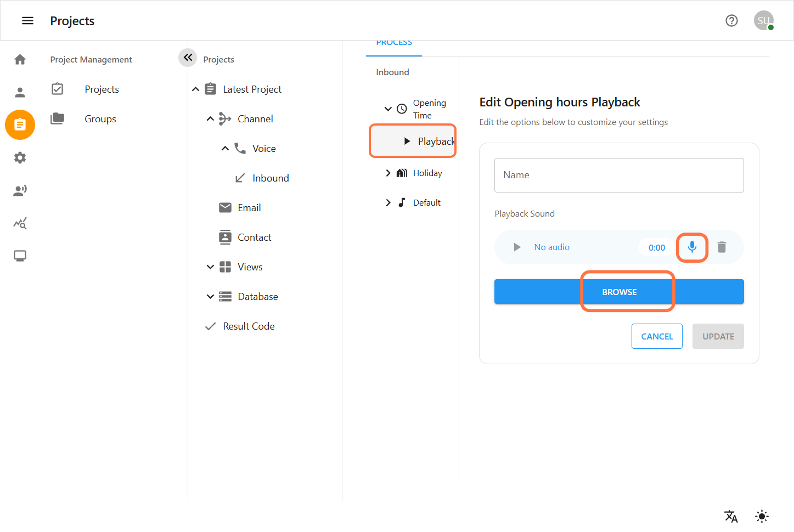Collapse the Latest Project tree node
This screenshot has height=532, width=794.
(x=195, y=89)
